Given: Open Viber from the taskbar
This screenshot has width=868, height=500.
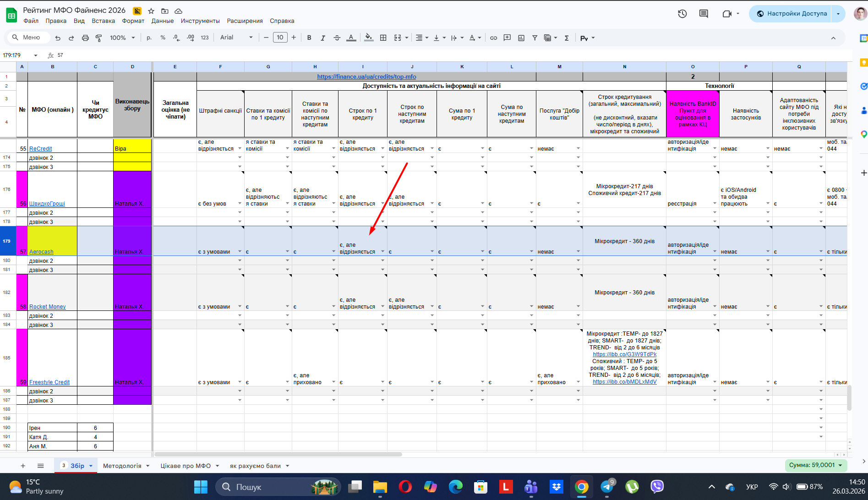Looking at the screenshot, I should (x=657, y=487).
